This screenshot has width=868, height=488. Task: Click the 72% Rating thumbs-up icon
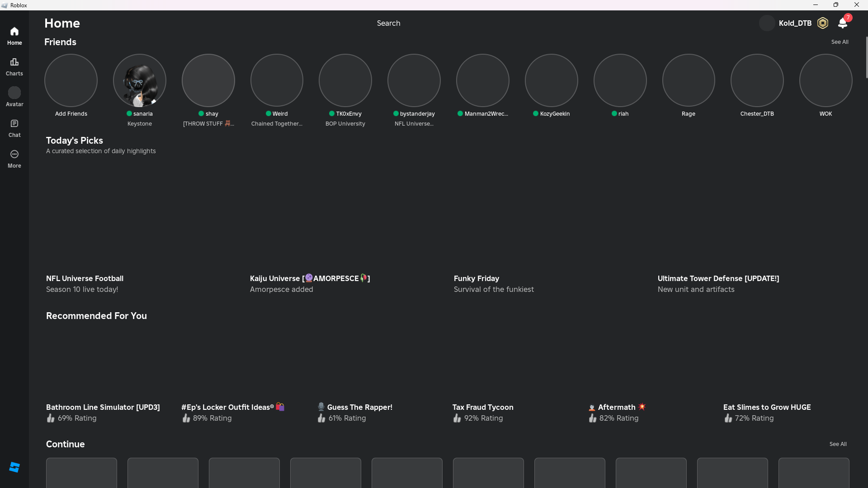pyautogui.click(x=728, y=418)
